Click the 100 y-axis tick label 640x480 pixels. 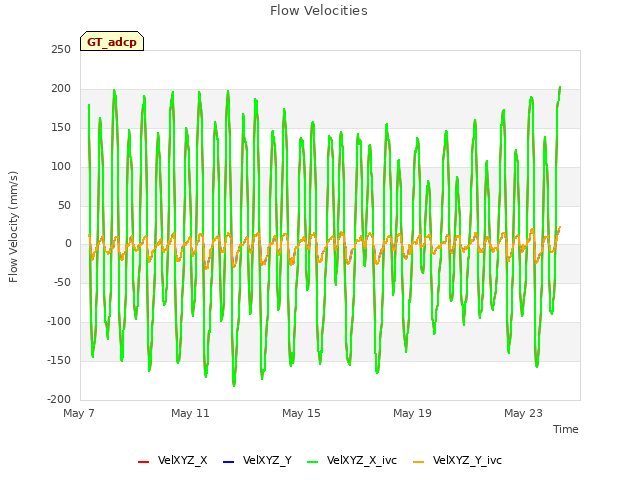(61, 167)
